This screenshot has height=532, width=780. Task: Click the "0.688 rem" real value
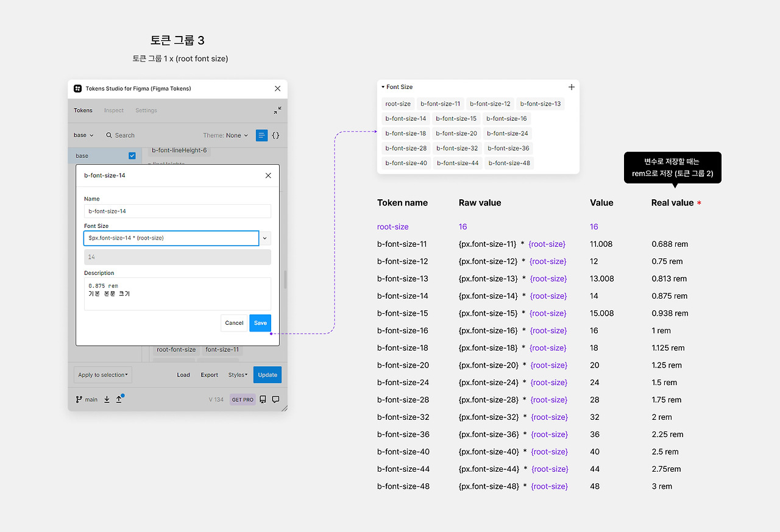tap(670, 244)
